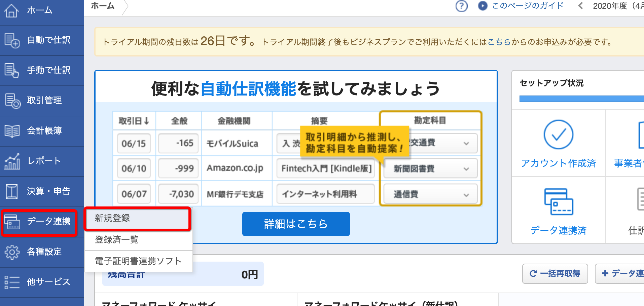Open ホーム in the sidebar menu
Screen dimensions: 644x306
pos(42,10)
